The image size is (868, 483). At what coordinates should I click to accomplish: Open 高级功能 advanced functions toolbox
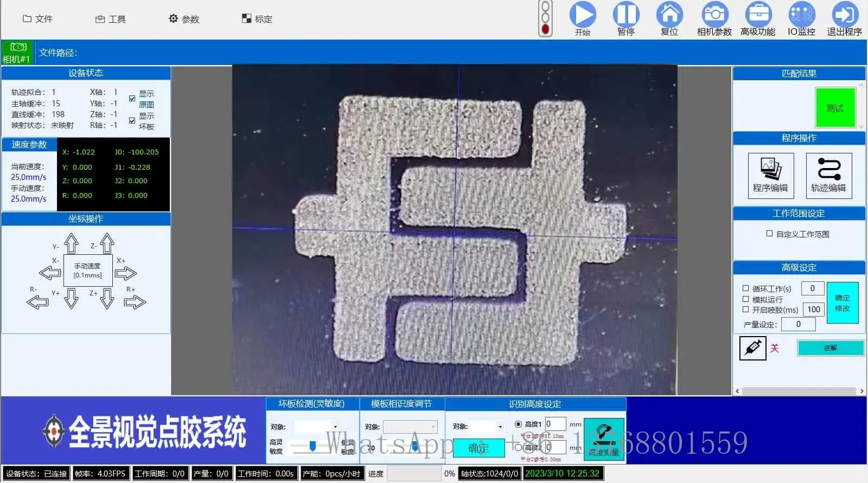[x=758, y=15]
